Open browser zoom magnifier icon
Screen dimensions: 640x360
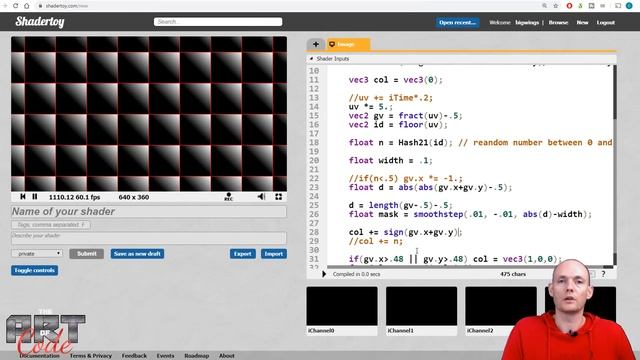(x=544, y=6)
